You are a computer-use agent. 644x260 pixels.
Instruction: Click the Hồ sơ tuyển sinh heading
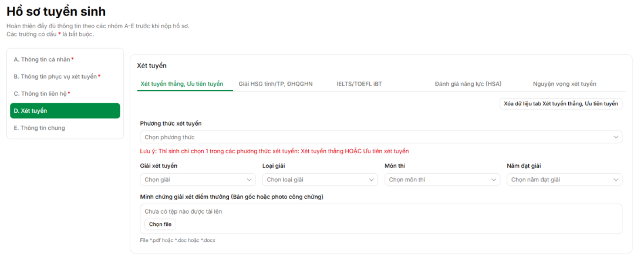click(x=56, y=12)
